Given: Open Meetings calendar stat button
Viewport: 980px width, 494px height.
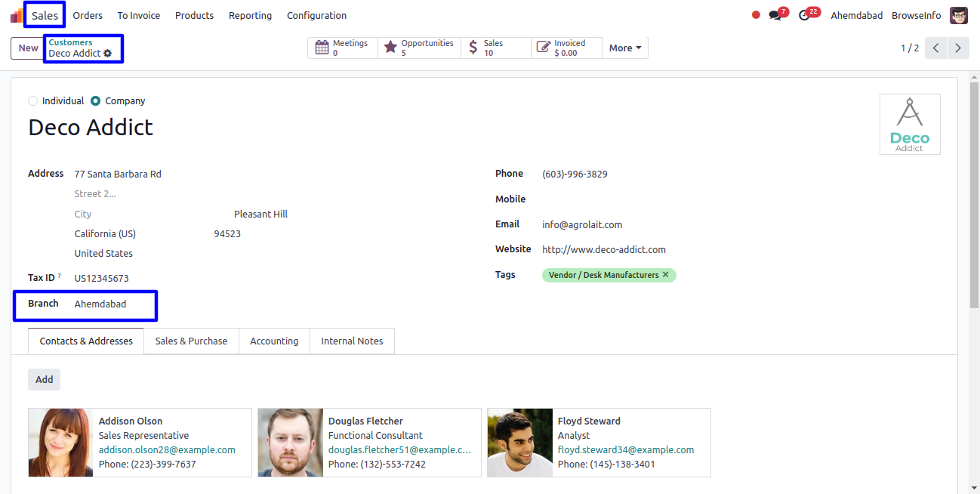Looking at the screenshot, I should click(x=343, y=48).
